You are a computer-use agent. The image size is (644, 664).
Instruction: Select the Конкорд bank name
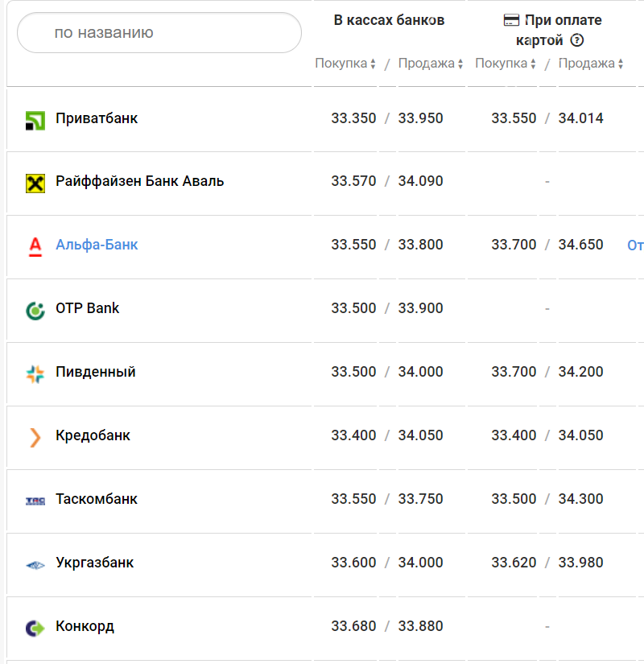click(x=85, y=625)
